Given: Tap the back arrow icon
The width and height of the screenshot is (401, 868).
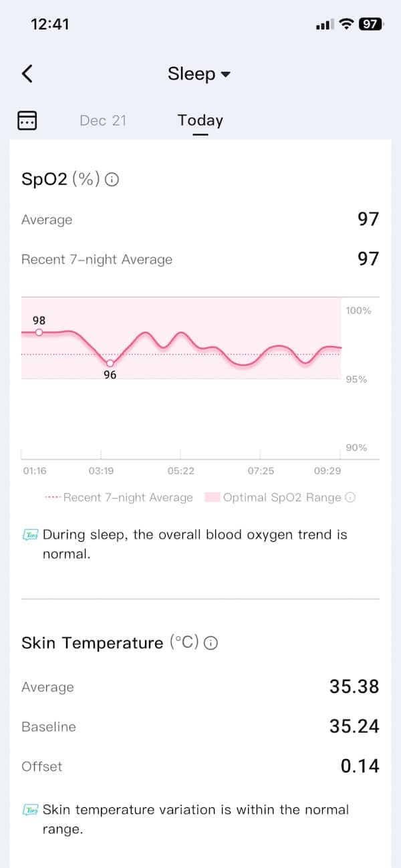Looking at the screenshot, I should coord(27,74).
